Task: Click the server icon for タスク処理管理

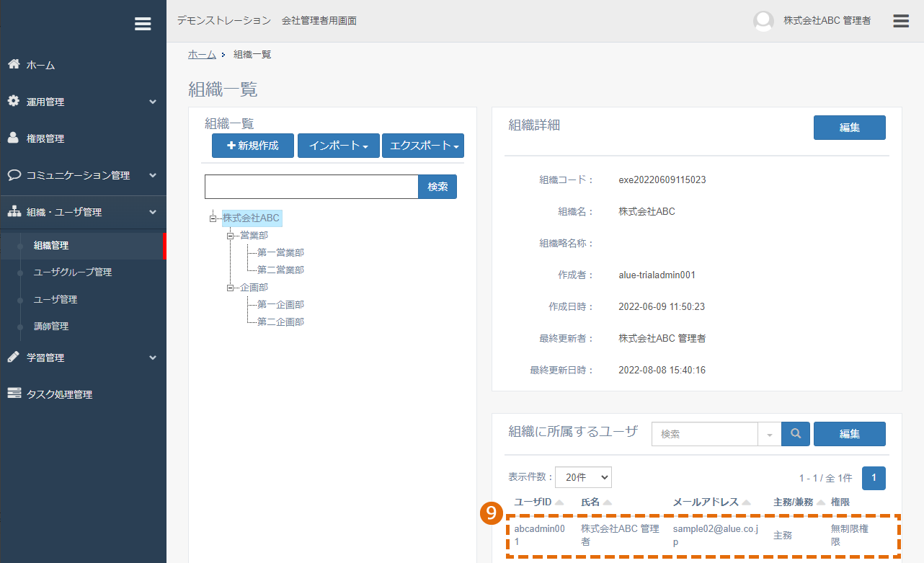Action: pyautogui.click(x=14, y=394)
